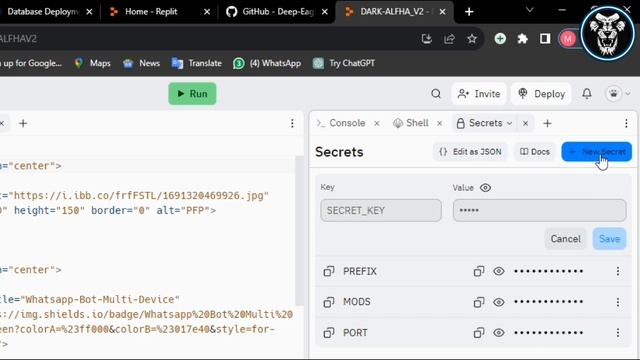Image resolution: width=640 pixels, height=360 pixels.
Task: Open the right pane three-dot menu
Action: point(626,123)
